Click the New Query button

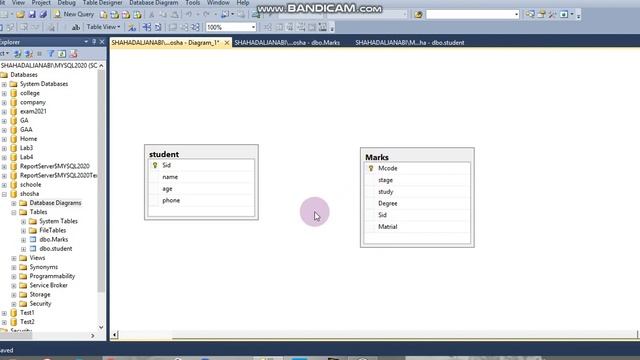(74, 14)
